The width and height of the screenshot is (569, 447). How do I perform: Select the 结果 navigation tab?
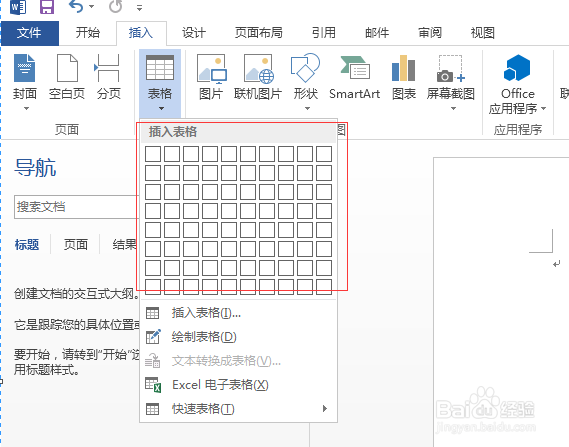pyautogui.click(x=124, y=245)
